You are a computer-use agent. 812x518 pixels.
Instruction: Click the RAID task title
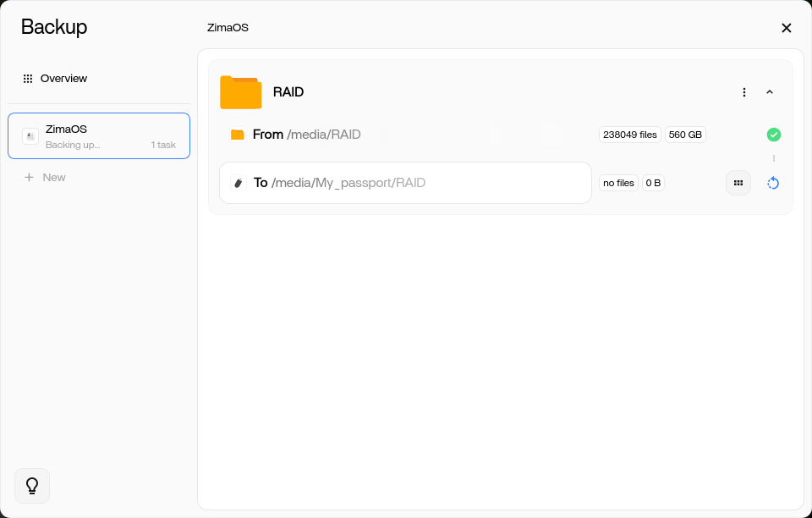tap(288, 92)
